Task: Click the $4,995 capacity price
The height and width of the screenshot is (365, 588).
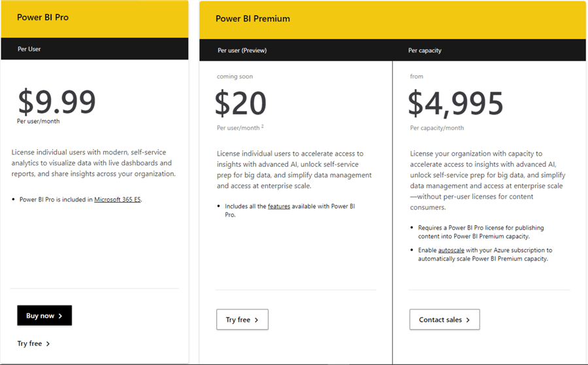Action: (456, 103)
